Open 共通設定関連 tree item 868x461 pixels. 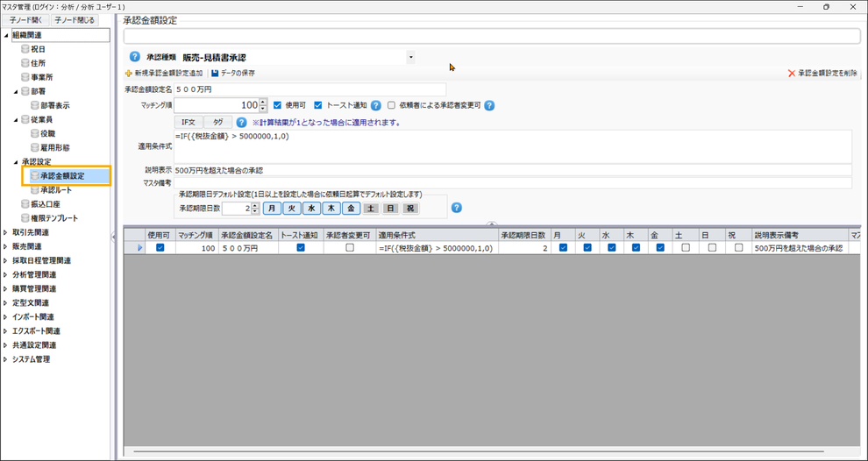tap(34, 344)
